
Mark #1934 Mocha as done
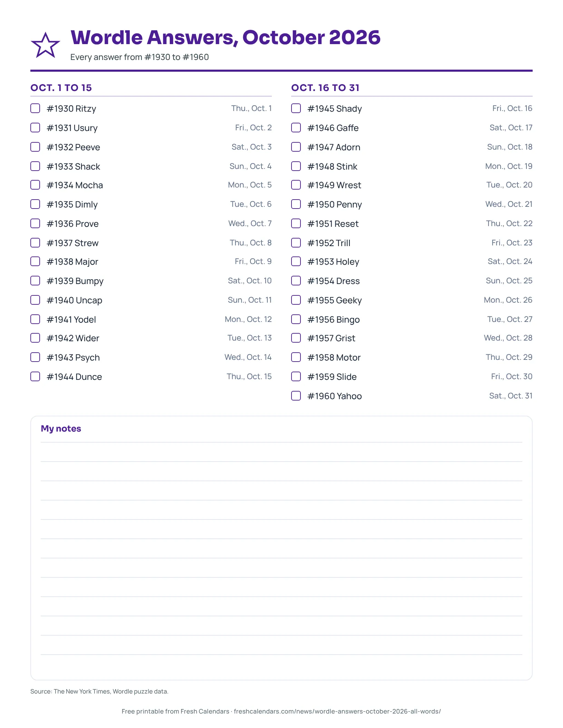click(35, 185)
